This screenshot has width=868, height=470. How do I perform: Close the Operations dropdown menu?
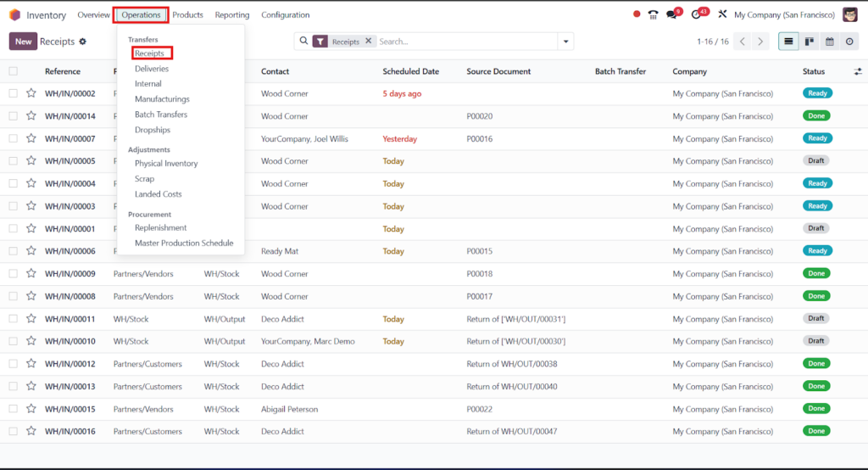[x=141, y=15]
